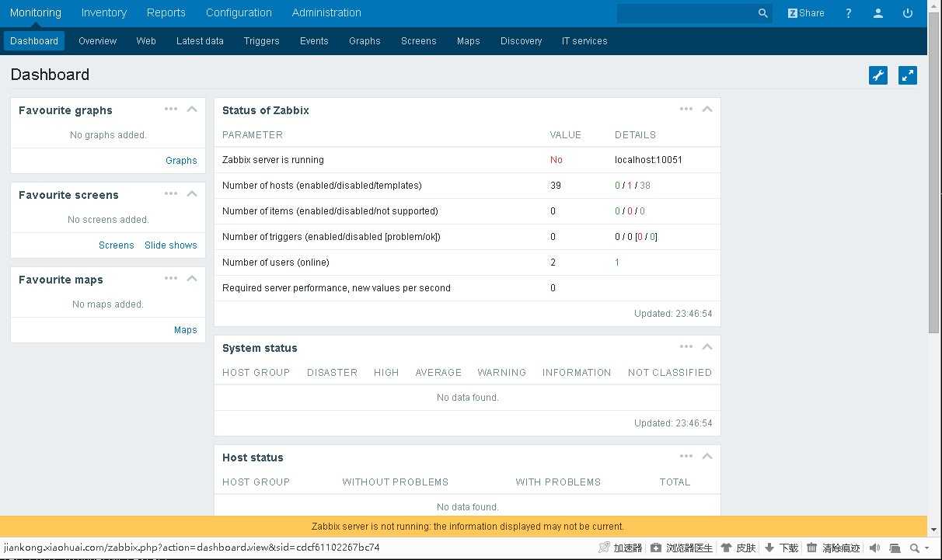This screenshot has width=942, height=560.
Task: Go to the IT services submenu tab
Action: pyautogui.click(x=584, y=41)
